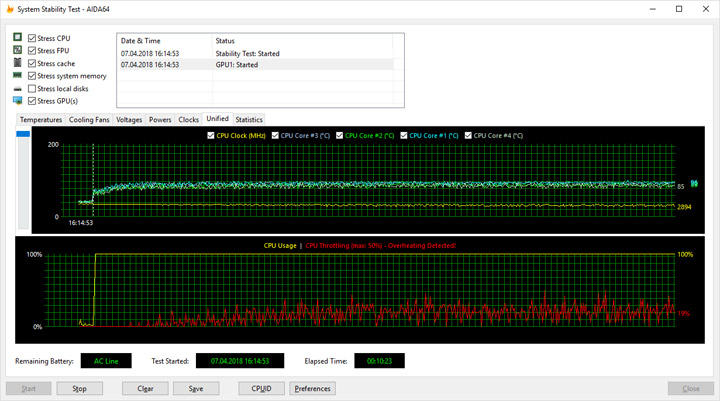The image size is (720, 401).
Task: Open the CPUID window button
Action: pyautogui.click(x=261, y=389)
